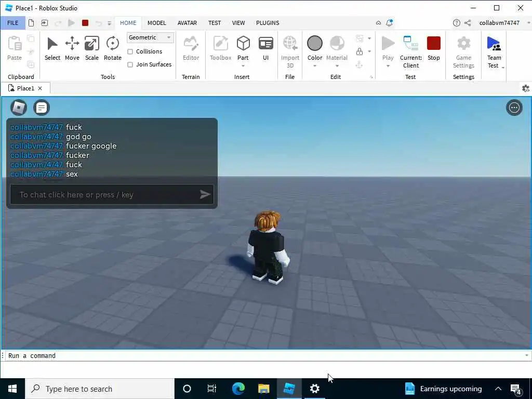
Task: Click the small play icon in quick access bar
Action: (x=71, y=23)
